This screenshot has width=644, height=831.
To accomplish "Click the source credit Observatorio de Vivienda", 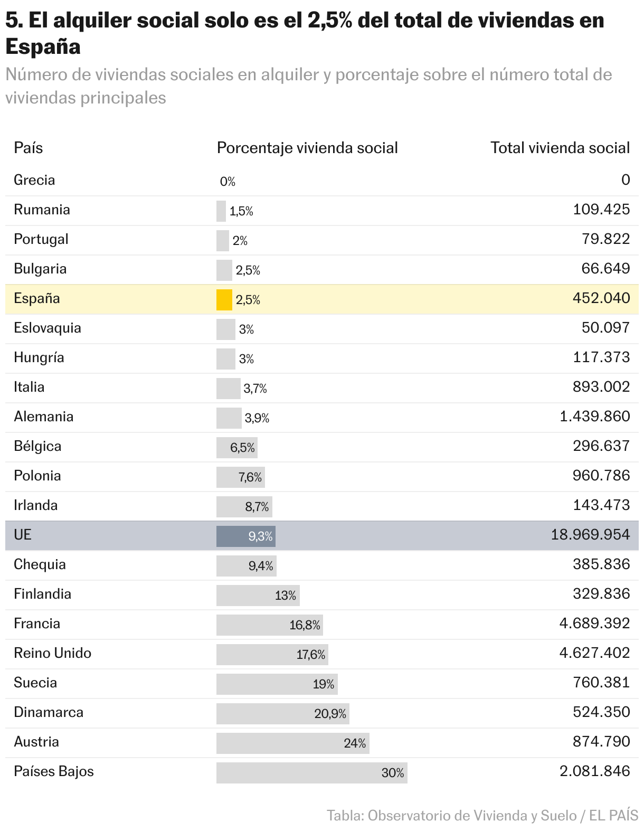I will (x=482, y=815).
